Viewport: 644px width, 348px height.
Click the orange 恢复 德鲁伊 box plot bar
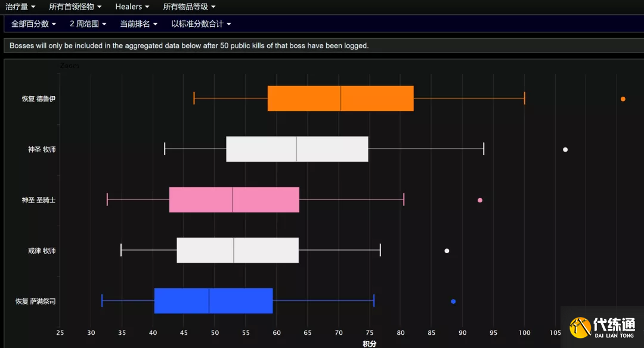click(340, 98)
